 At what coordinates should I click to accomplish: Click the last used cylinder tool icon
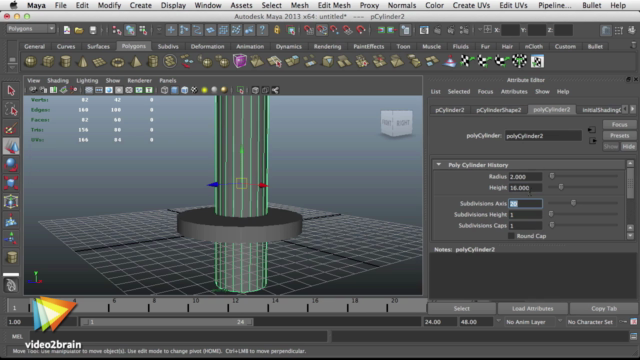[x=11, y=257]
